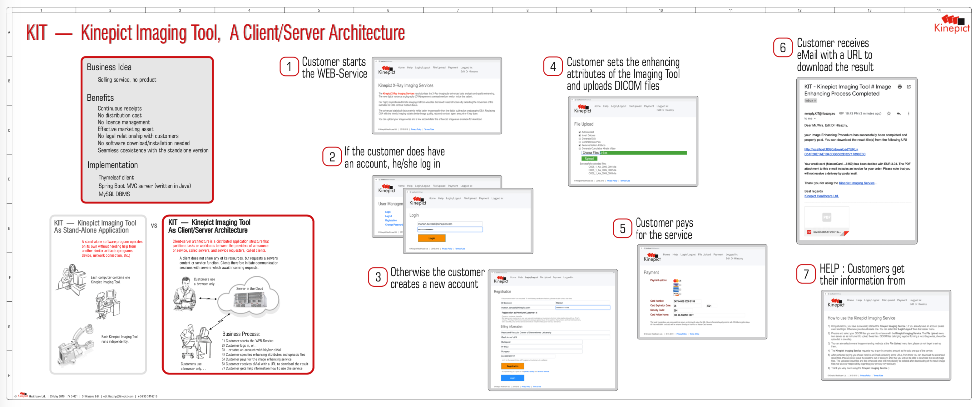Uncheck the Autocontrast option
The height and width of the screenshot is (407, 980).
(579, 132)
